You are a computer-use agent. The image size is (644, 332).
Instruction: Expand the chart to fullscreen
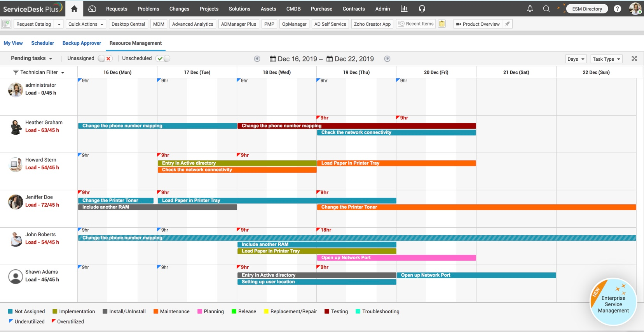coord(634,59)
